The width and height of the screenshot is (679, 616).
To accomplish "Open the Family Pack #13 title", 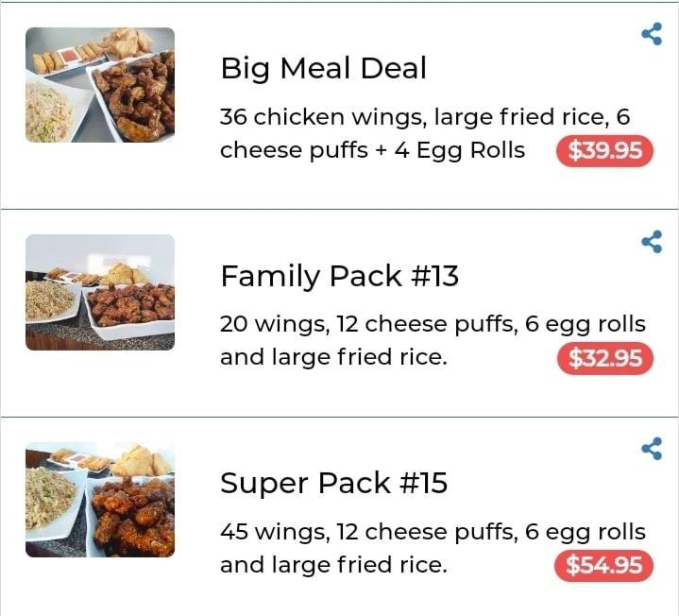I will (339, 276).
